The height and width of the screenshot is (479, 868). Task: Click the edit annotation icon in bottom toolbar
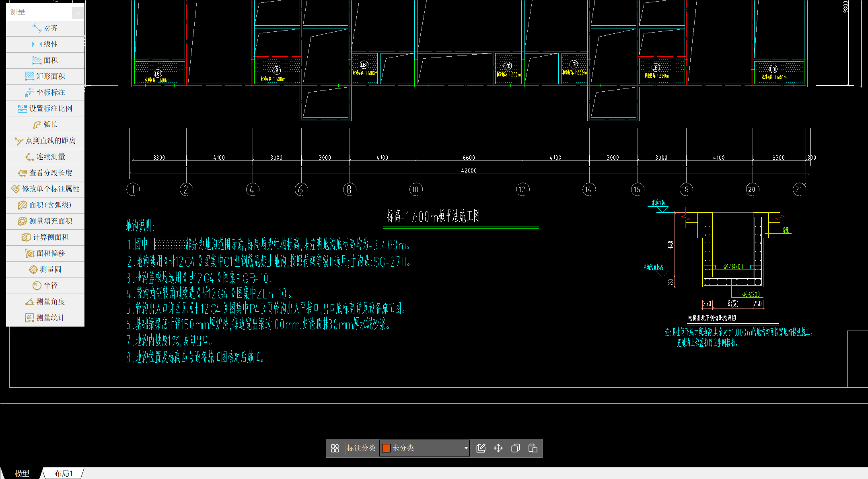pyautogui.click(x=481, y=448)
